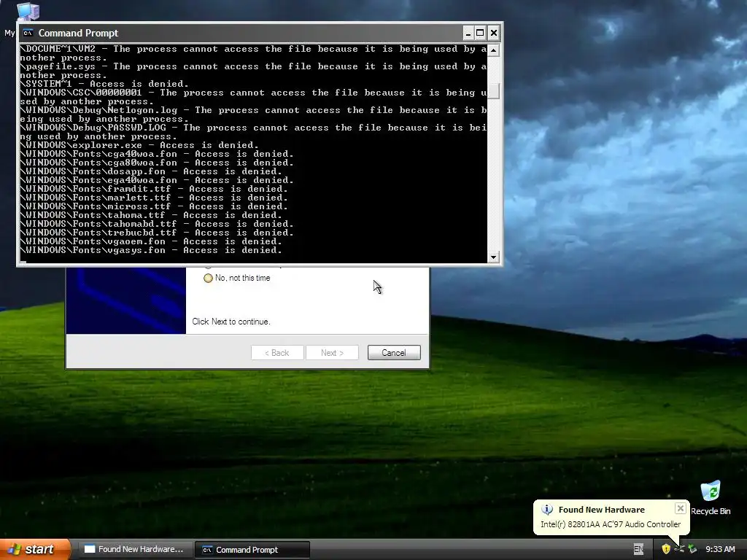This screenshot has height=560, width=747.
Task: Click the balloon's Audio Controller text
Action: coord(611,524)
